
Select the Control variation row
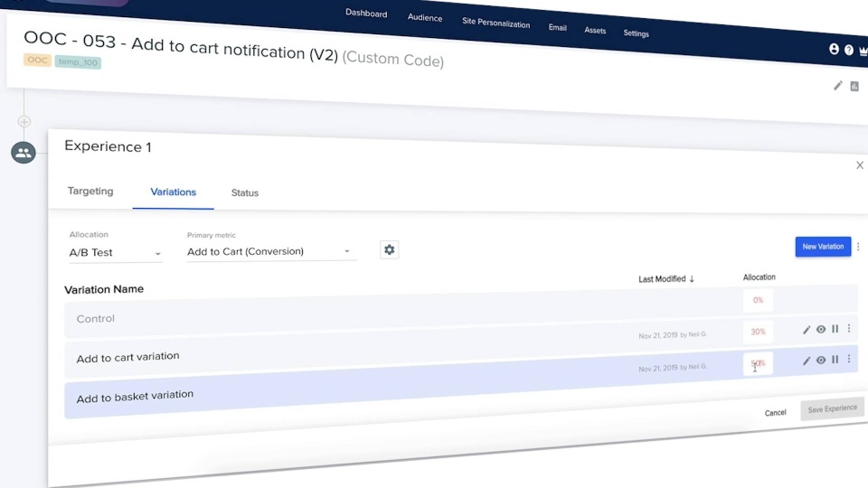(461, 312)
